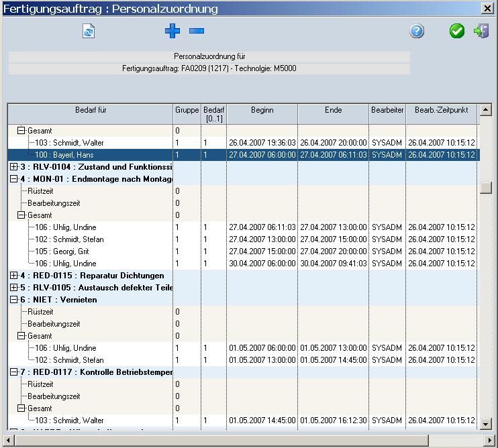Collapse the RED-0117 Kontrolle node
This screenshot has width=498, height=448.
14,372
